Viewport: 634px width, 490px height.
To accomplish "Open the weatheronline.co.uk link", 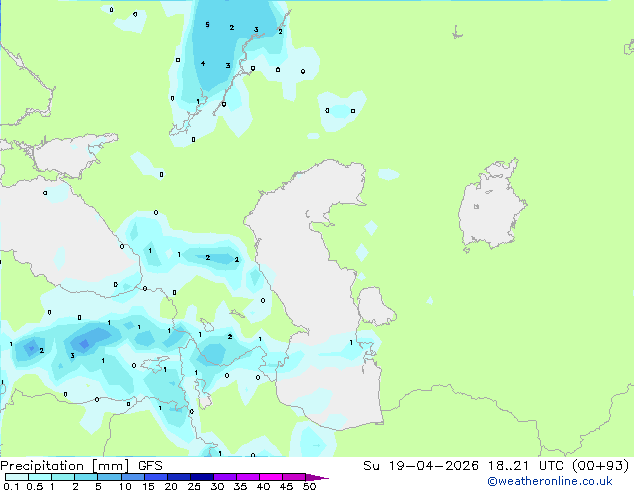I will [x=550, y=481].
